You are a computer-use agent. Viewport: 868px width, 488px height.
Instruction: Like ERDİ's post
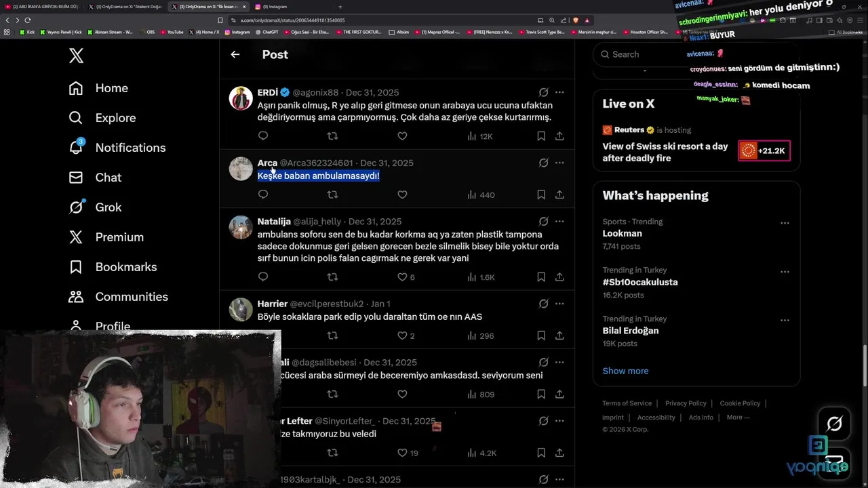pos(402,136)
